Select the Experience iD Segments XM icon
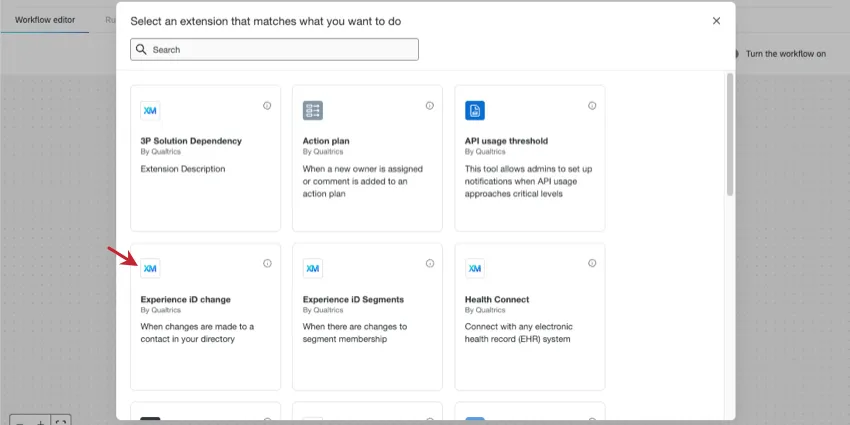This screenshot has height=425, width=850. coord(313,268)
